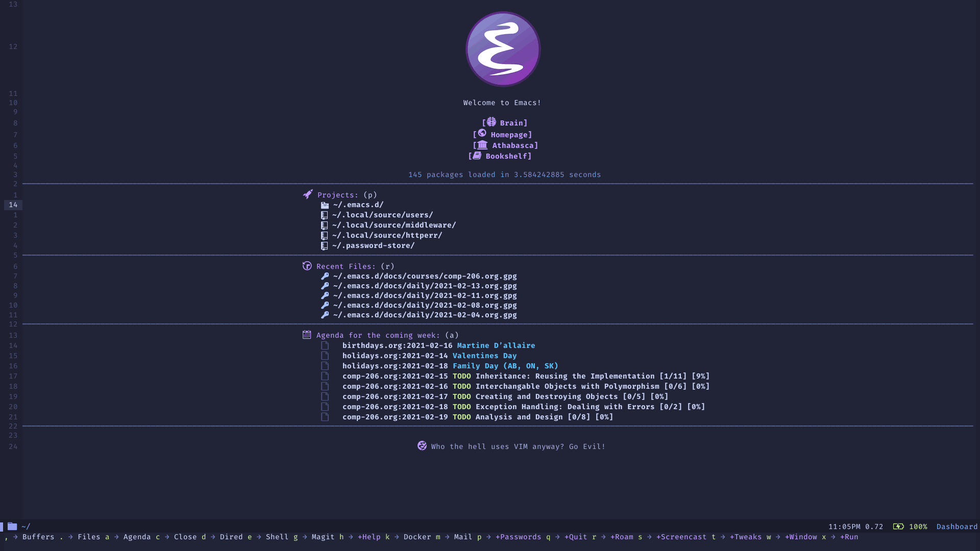The width and height of the screenshot is (980, 551).
Task: Expand Agenda for coming week (a)
Action: pos(378,335)
